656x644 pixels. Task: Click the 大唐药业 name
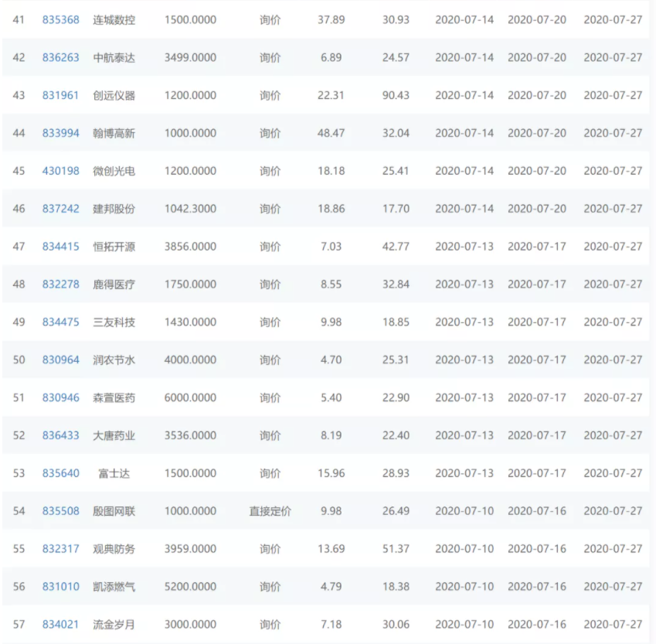coord(114,435)
